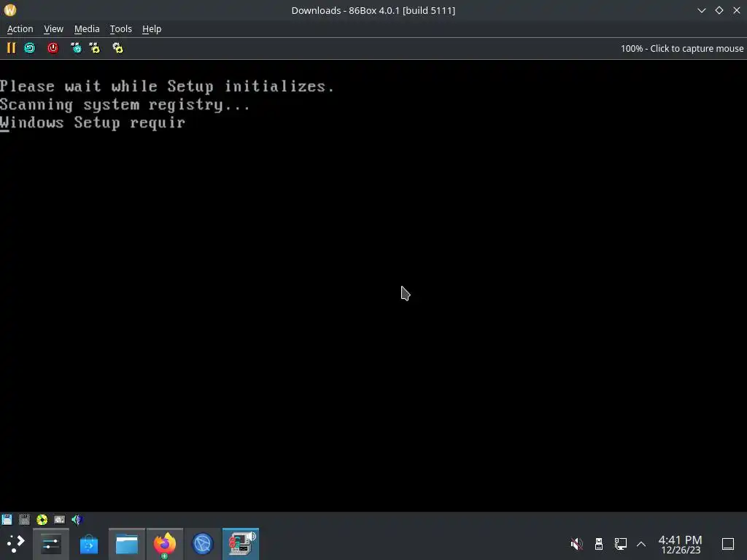The image size is (747, 560).
Task: Close the 86Box window
Action: click(737, 10)
